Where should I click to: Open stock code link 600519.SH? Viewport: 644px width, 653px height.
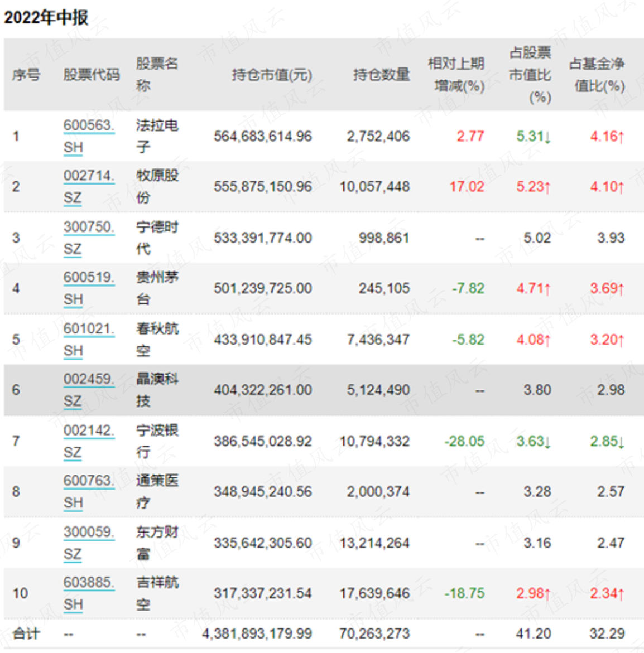pos(88,288)
